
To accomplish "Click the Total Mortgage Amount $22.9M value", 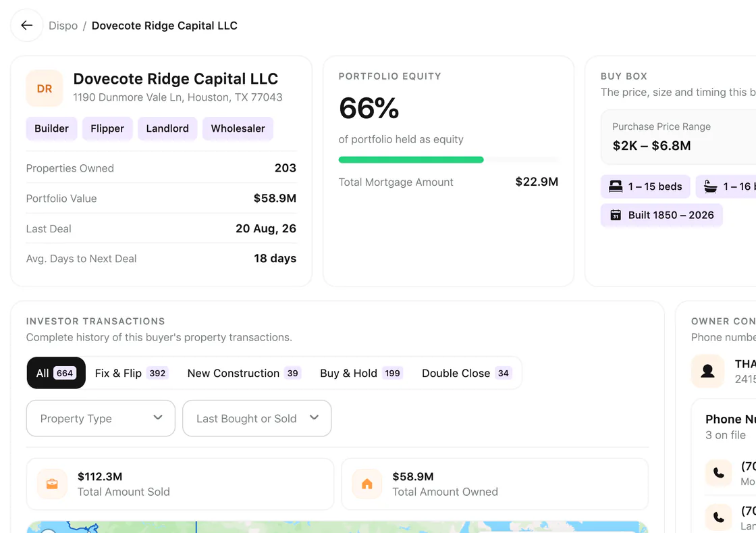I will click(x=537, y=182).
